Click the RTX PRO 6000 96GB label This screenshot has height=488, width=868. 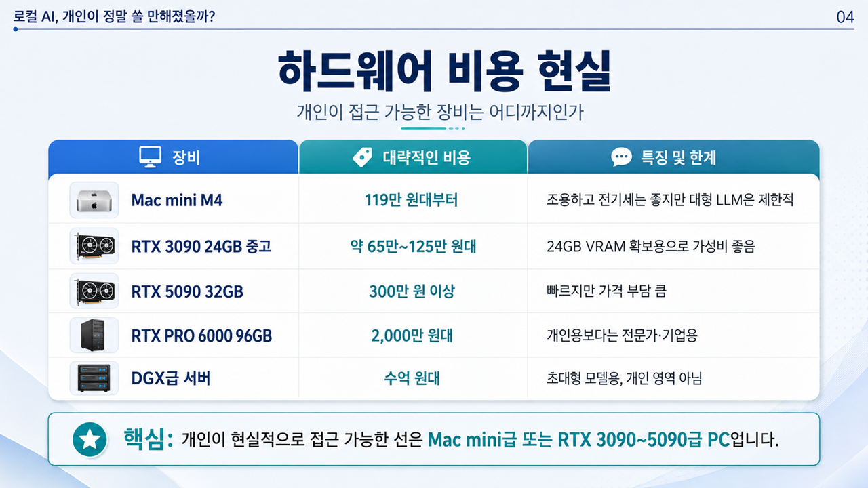(x=201, y=335)
